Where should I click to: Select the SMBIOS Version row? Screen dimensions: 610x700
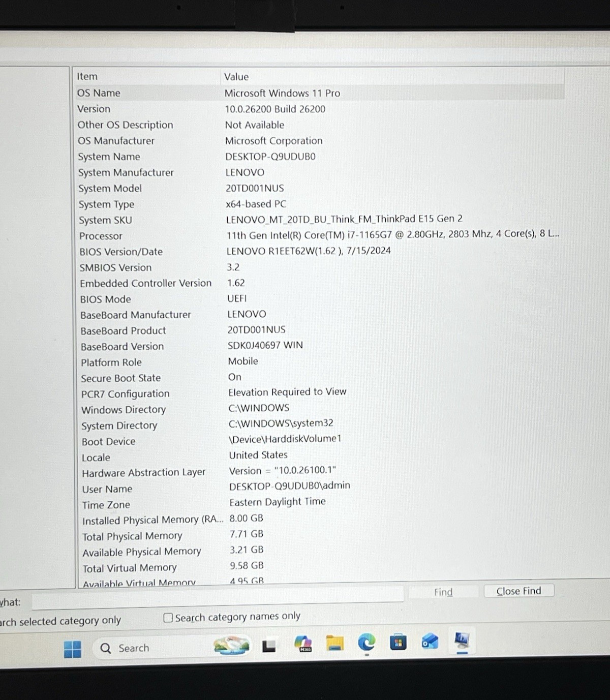pos(319,267)
